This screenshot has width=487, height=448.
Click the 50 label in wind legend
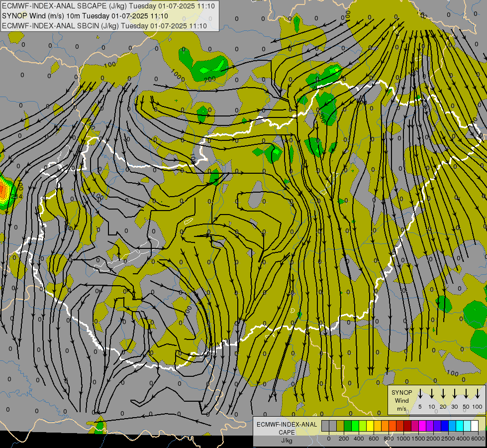tap(466, 407)
